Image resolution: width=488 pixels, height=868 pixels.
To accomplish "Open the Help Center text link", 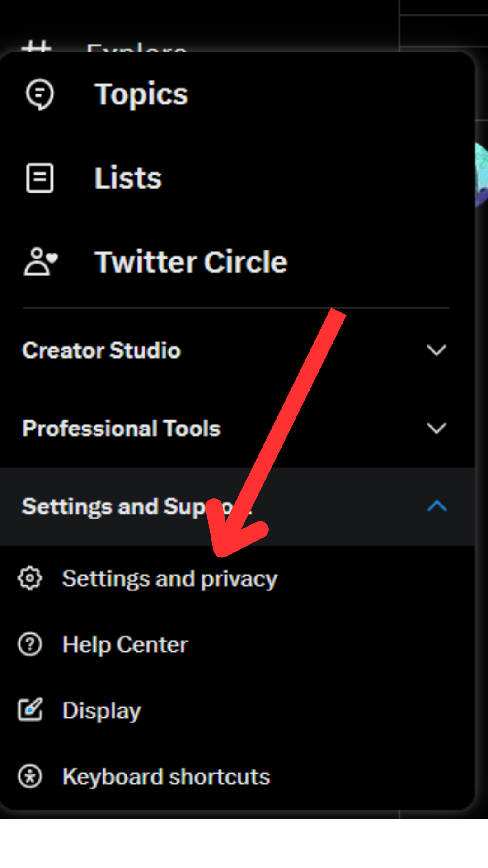I will tap(125, 645).
